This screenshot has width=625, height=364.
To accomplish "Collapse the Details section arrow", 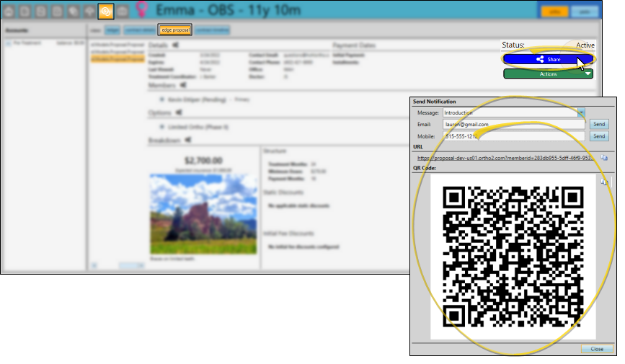I will (x=176, y=45).
